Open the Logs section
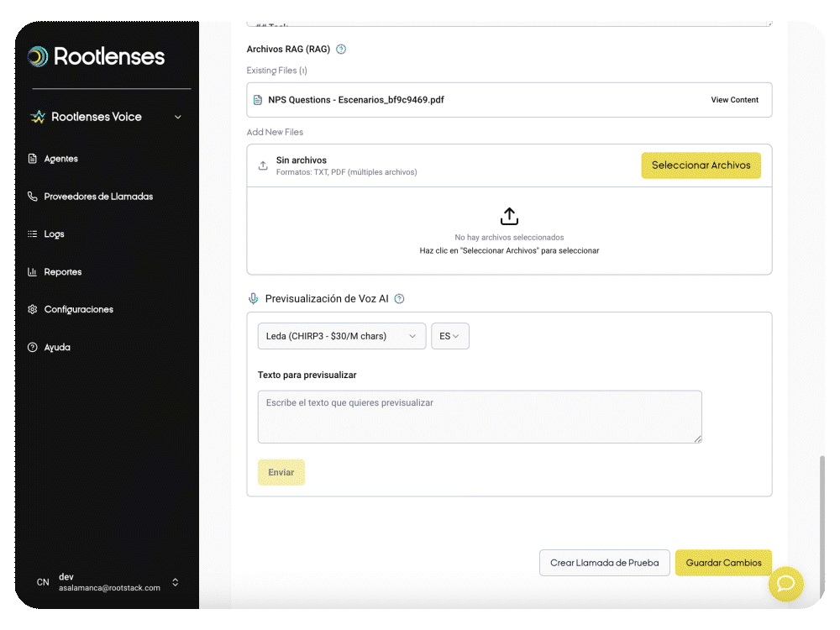The height and width of the screenshot is (630, 840). [x=54, y=234]
